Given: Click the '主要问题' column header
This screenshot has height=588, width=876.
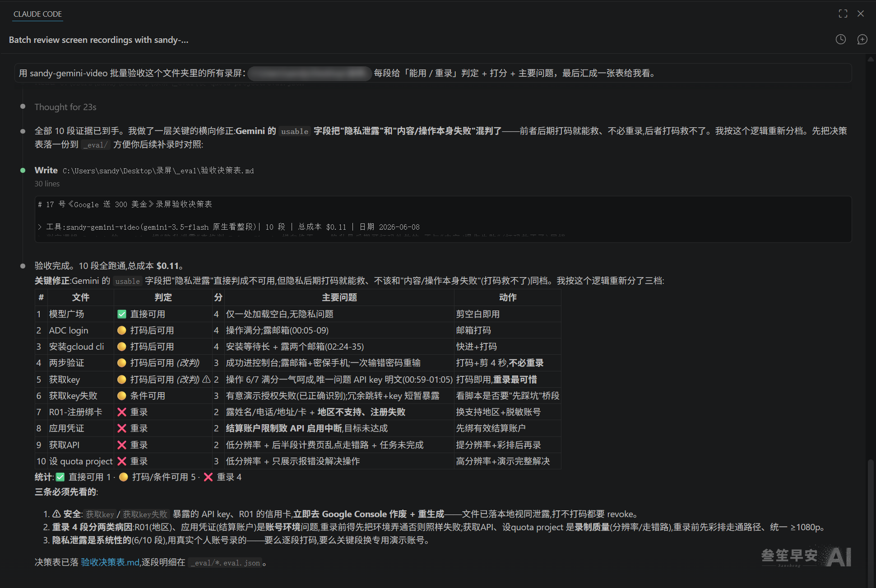Looking at the screenshot, I should [339, 297].
